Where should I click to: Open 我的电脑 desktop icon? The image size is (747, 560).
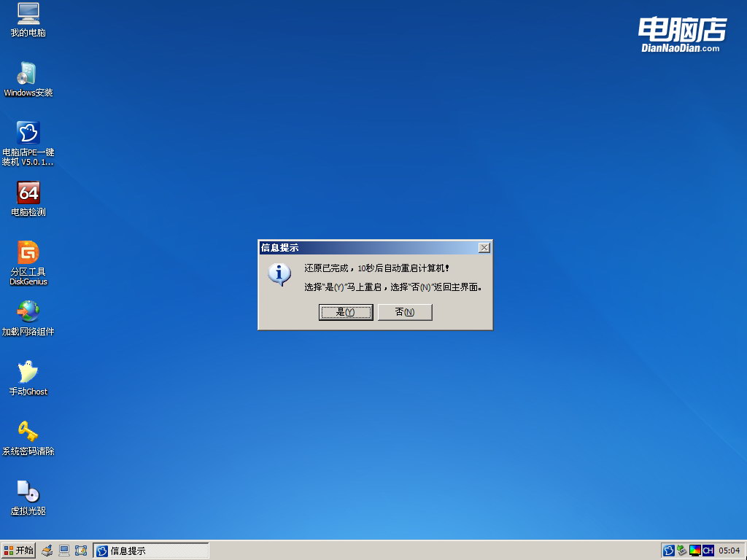coord(28,13)
